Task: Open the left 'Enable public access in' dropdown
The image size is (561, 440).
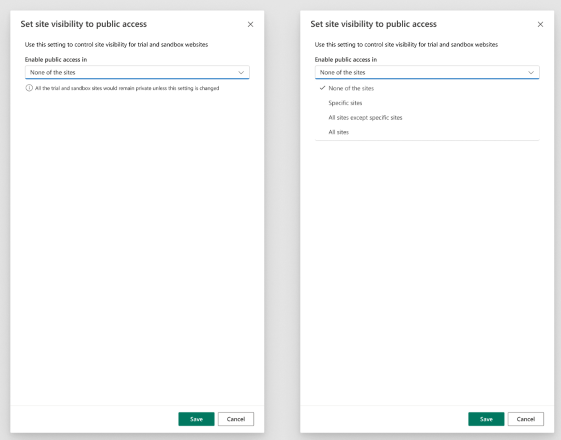Action: (137, 72)
